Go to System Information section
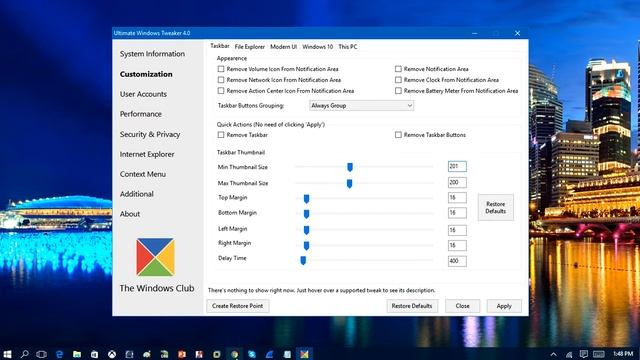Viewport: 640px width, 360px height. click(x=152, y=54)
